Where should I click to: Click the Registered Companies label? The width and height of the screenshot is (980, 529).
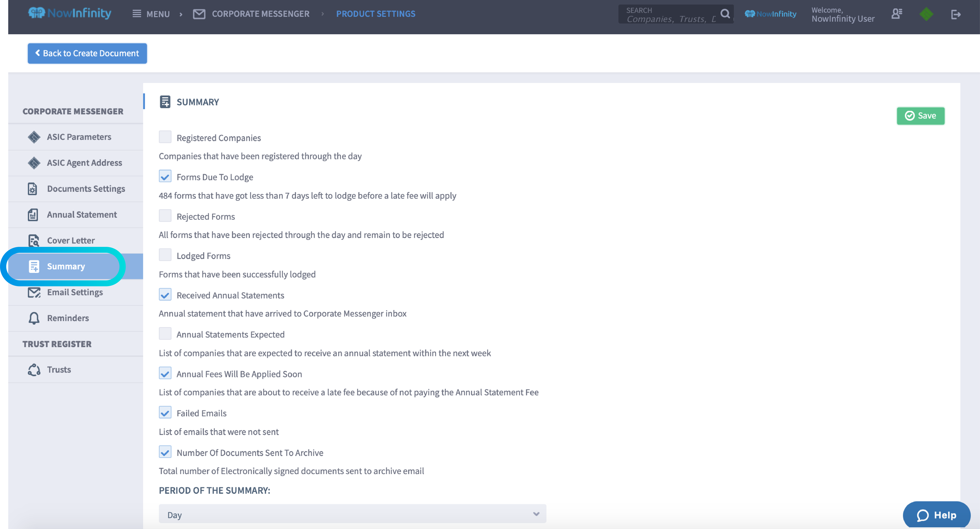pos(218,138)
